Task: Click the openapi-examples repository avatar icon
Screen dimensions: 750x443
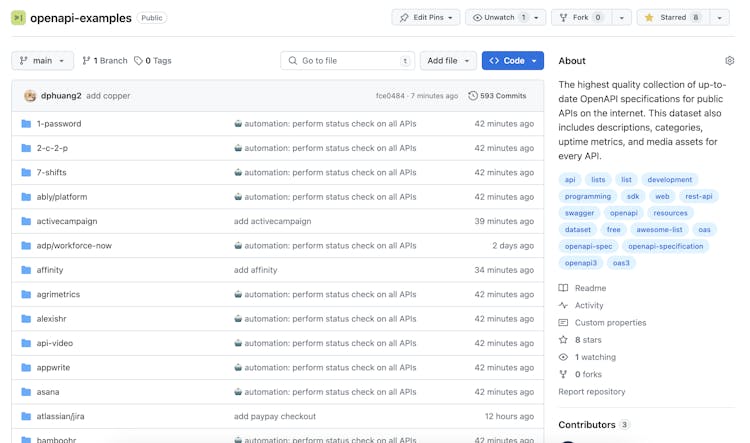Action: 18,18
